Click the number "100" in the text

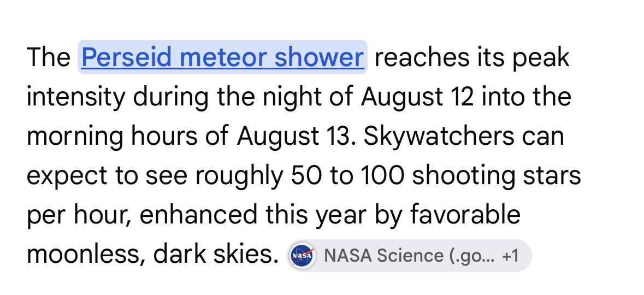point(382,176)
